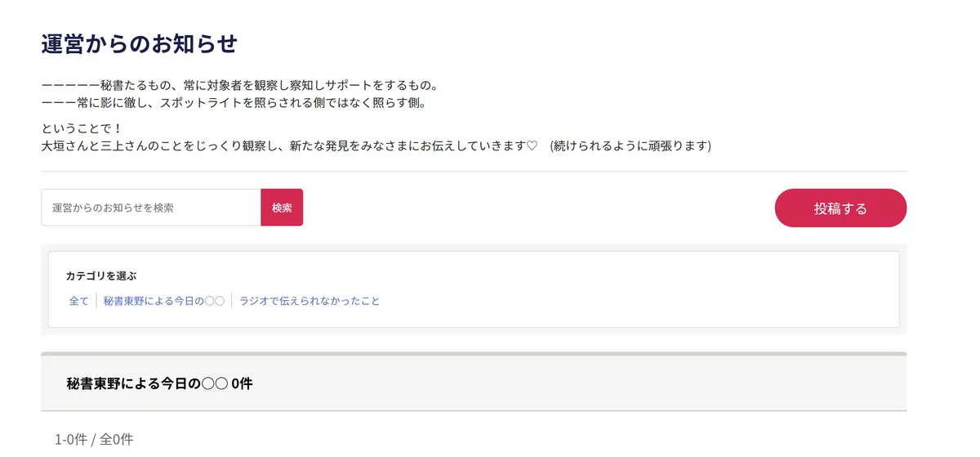
Task: Click the カテゴリを選ぶ label
Action: pos(101,276)
